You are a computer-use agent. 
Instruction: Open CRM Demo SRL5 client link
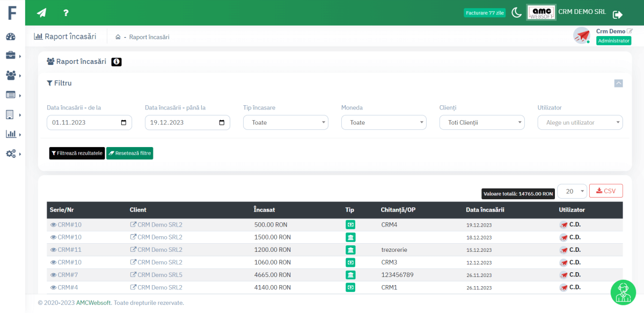click(159, 275)
